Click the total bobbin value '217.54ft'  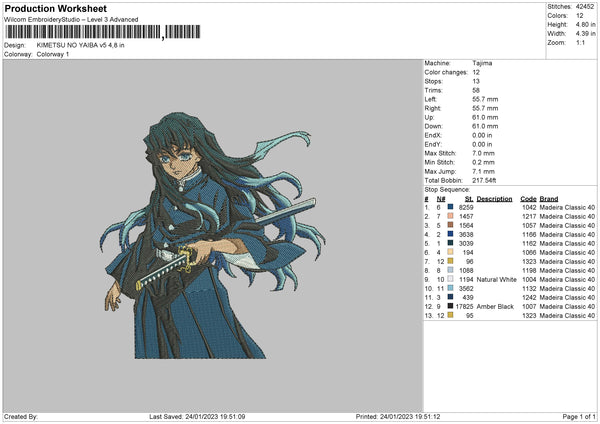pyautogui.click(x=484, y=181)
